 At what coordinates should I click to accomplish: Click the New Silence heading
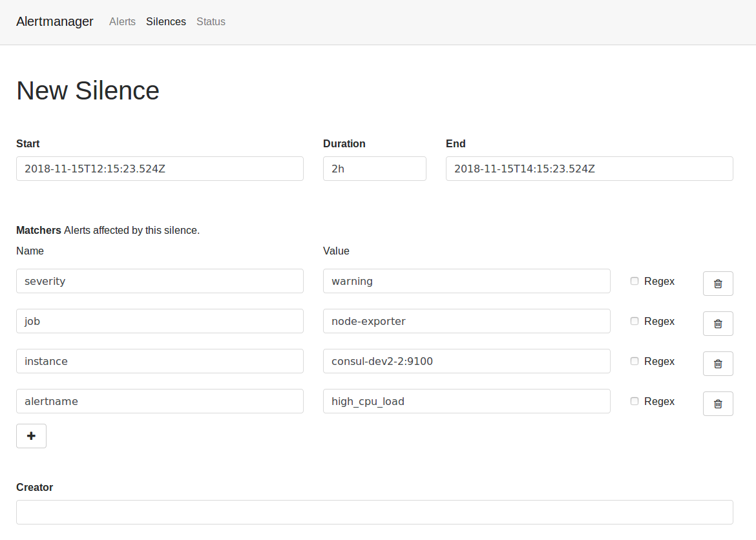click(x=88, y=90)
